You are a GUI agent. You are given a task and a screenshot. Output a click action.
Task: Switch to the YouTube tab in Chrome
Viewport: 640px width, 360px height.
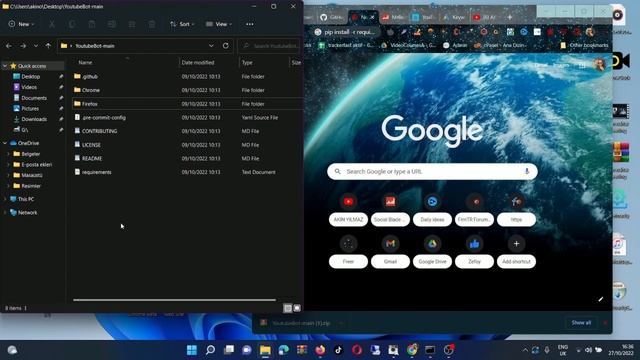tap(484, 17)
